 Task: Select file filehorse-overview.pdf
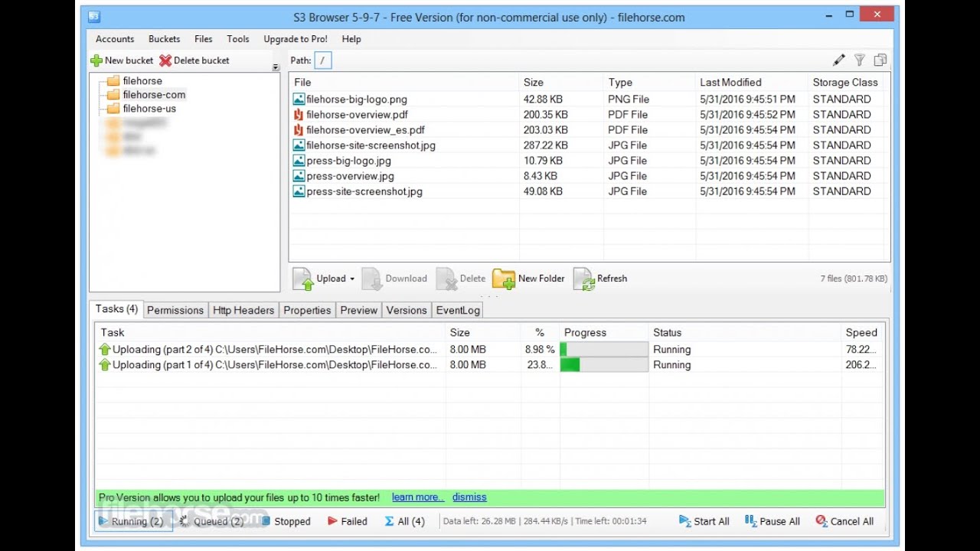pyautogui.click(x=357, y=115)
